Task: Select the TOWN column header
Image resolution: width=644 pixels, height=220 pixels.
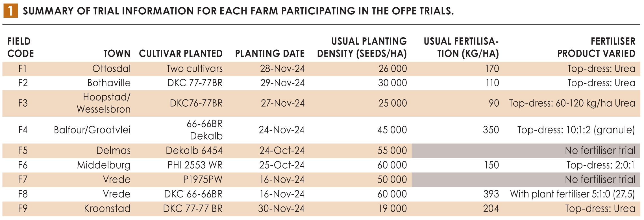Action: pyautogui.click(x=117, y=54)
